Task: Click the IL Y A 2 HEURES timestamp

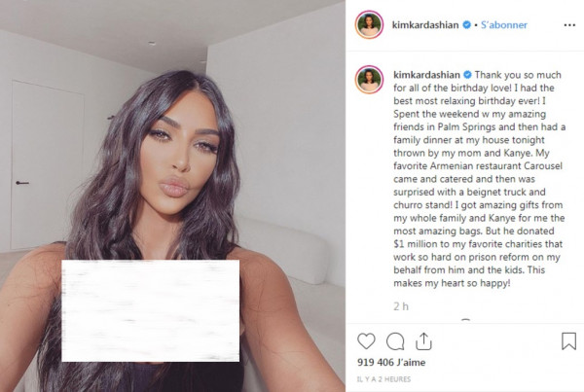Action: tap(384, 379)
